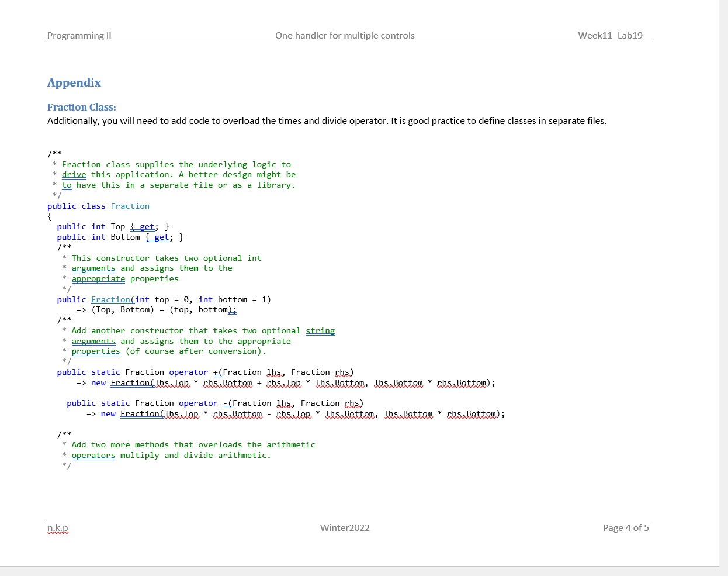Viewport: 728px width, 576px height.
Task: Click the '(Top, Bottom) = (top, bottom);' line
Action: click(x=157, y=310)
